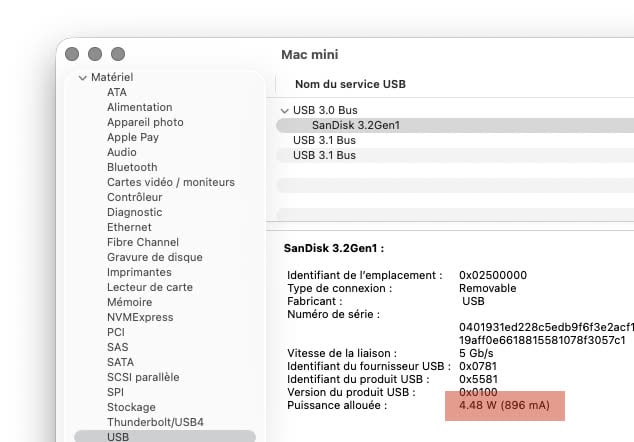Click the Removable connection type value
The height and width of the screenshot is (442, 634).
pos(487,288)
